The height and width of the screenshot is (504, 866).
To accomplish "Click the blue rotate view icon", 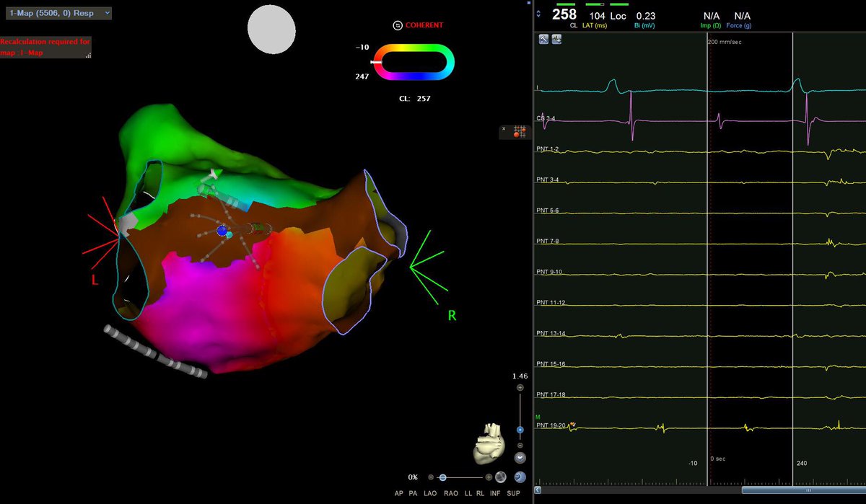I will point(520,477).
